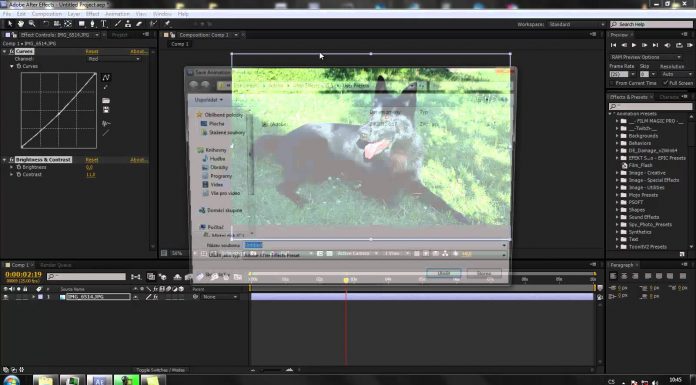Select the Eraser tool

138,24
